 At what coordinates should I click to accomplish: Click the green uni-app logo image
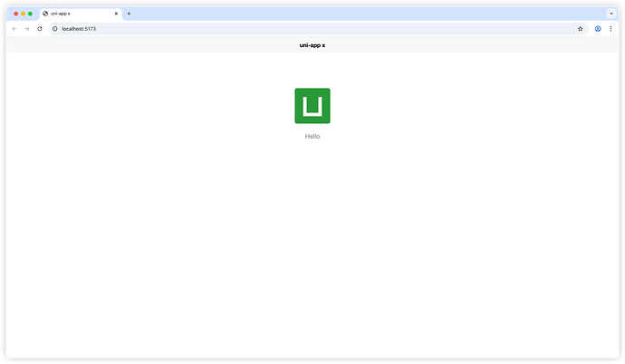tap(312, 106)
